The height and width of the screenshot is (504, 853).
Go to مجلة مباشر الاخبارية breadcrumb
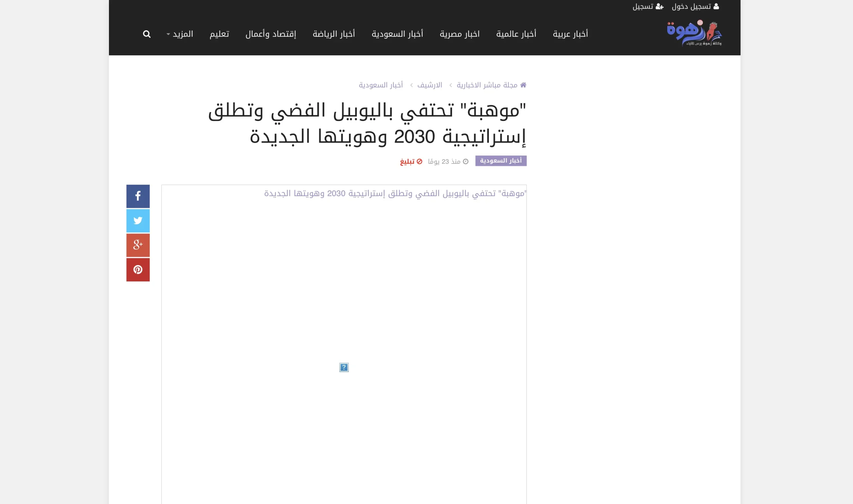pos(487,85)
